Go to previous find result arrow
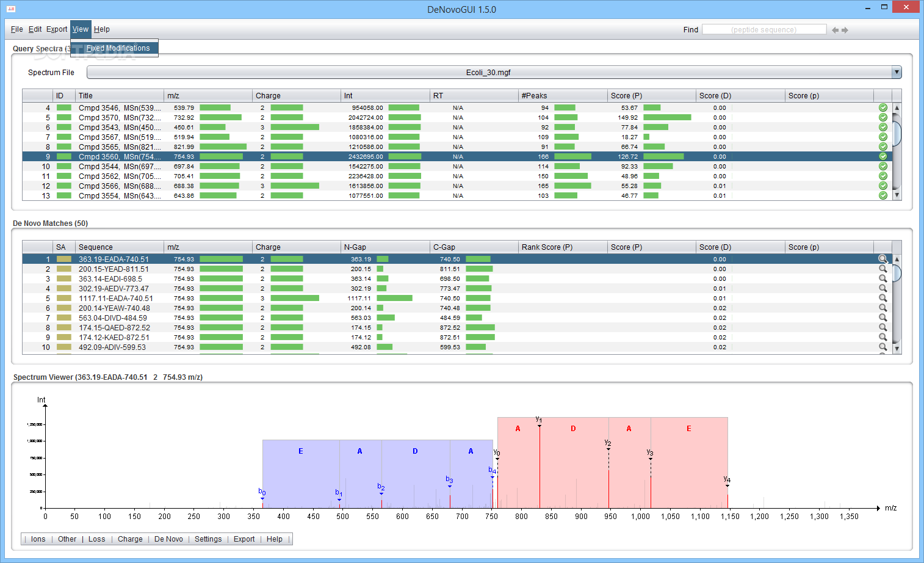The width and height of the screenshot is (924, 563). [835, 30]
